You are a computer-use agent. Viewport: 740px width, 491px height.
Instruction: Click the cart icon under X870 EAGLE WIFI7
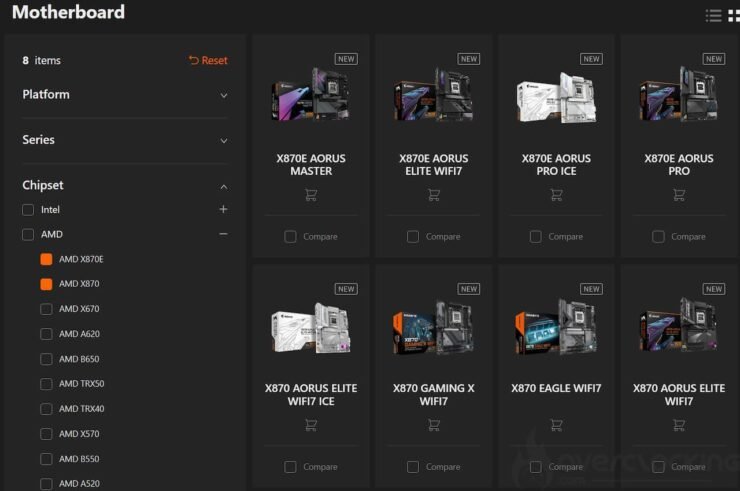pos(556,425)
